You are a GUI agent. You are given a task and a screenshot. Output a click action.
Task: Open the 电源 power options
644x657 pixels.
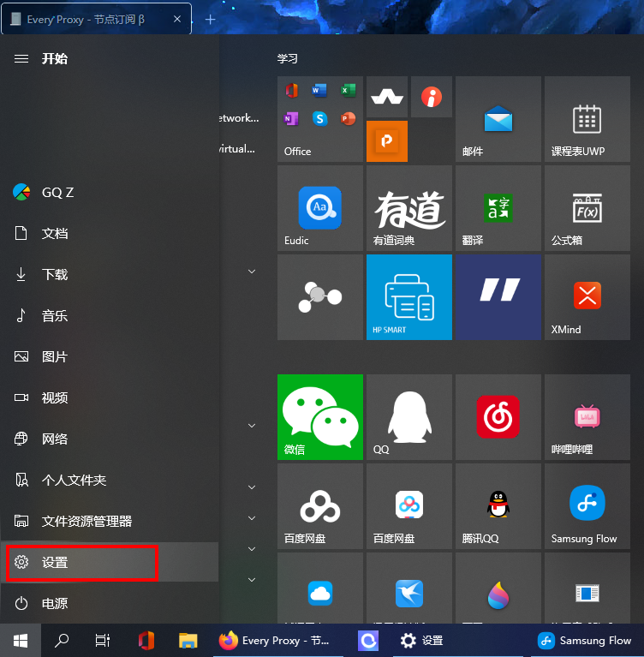tap(109, 603)
